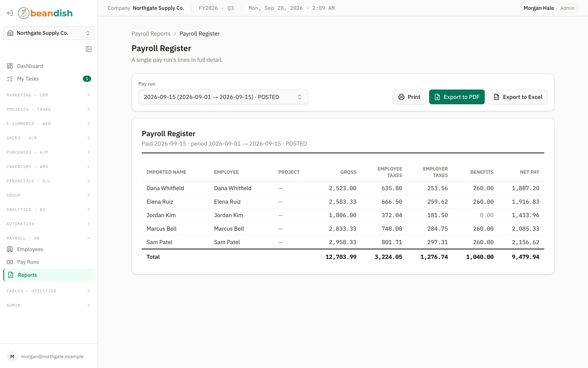Go to Payroll Reports breadcrumb
The width and height of the screenshot is (588, 368).
tap(151, 34)
